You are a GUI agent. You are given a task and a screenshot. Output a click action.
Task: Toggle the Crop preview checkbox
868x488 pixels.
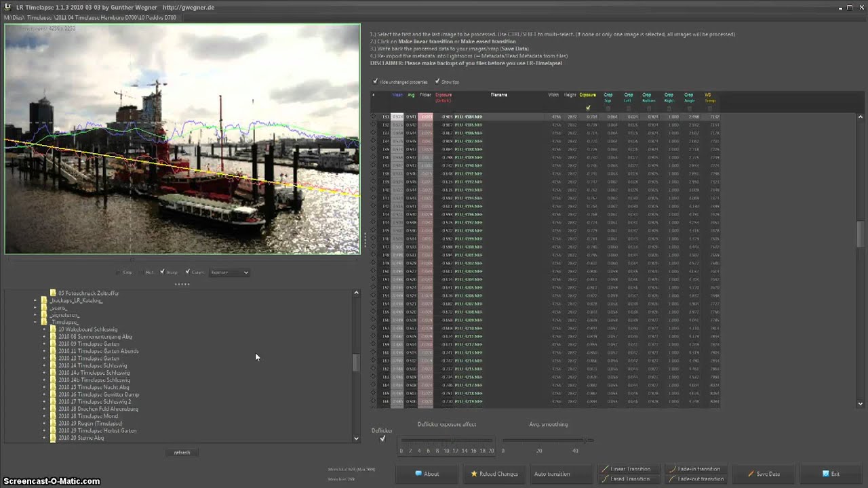119,272
